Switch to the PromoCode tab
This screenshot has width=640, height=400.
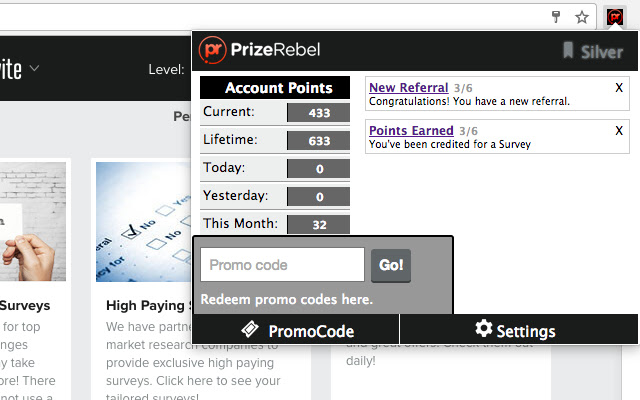click(x=296, y=330)
